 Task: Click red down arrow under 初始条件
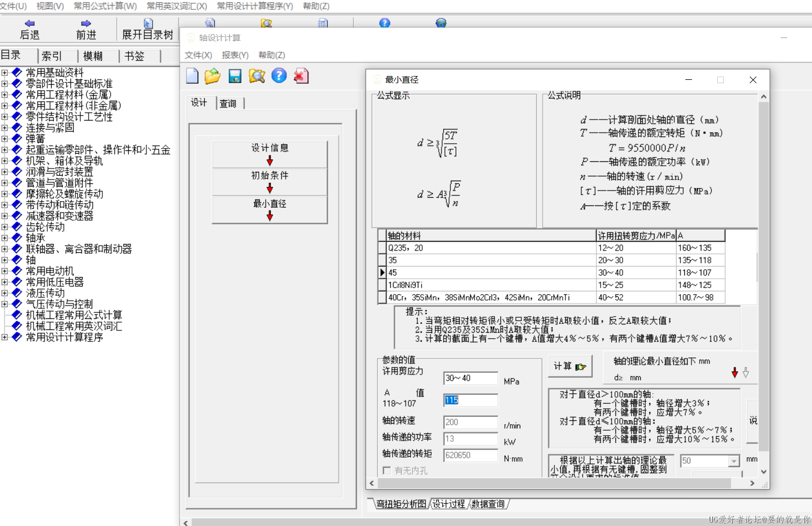point(270,188)
